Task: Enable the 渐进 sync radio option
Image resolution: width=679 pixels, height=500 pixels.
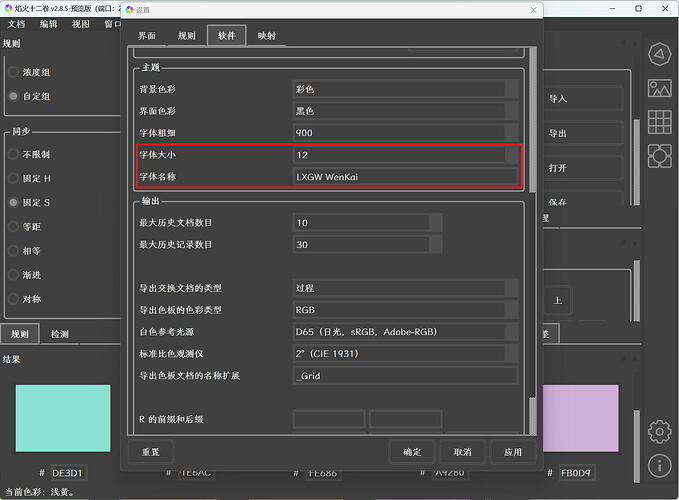Action: [x=14, y=275]
